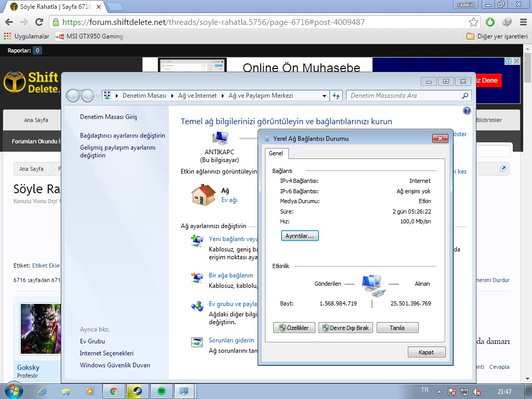
Task: Open the recent pages dropdown arrow beside navigation buttons
Action: (x=98, y=96)
